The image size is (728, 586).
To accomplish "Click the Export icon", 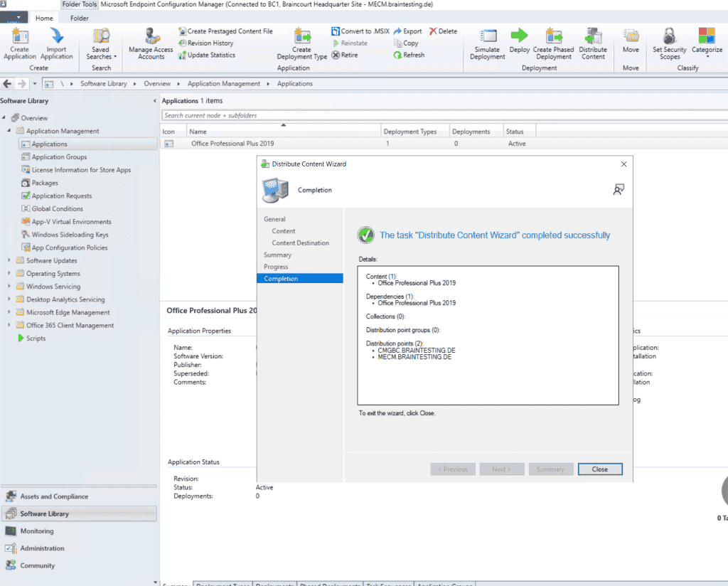I will [409, 31].
